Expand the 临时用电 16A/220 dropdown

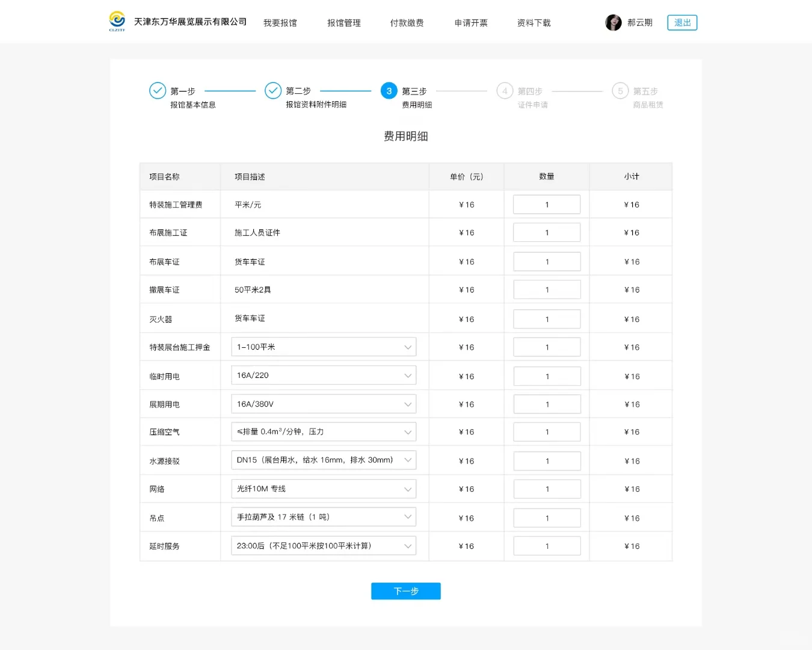pos(324,375)
